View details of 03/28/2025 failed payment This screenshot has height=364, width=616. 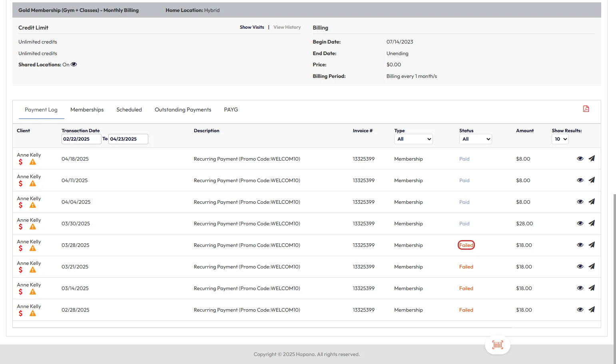(x=580, y=245)
